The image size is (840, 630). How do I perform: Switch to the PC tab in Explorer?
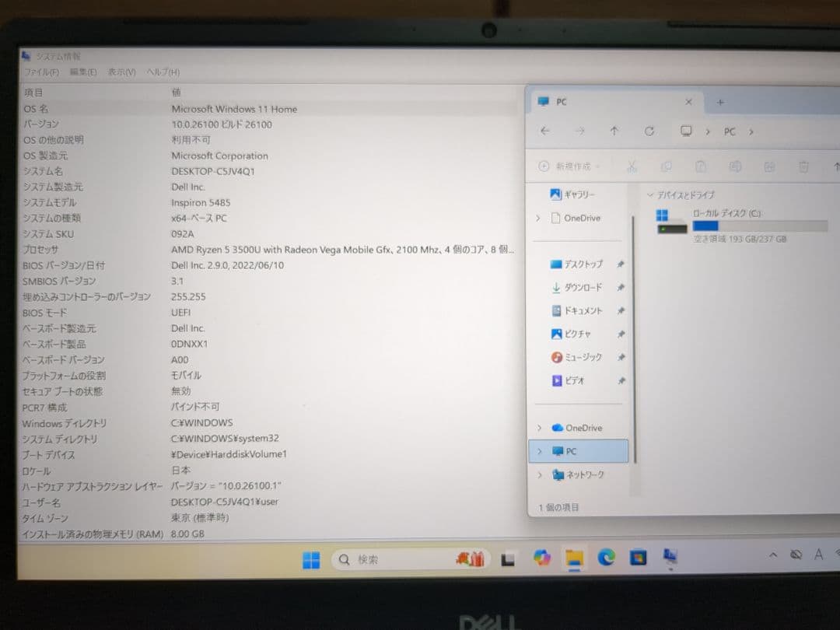(x=562, y=102)
